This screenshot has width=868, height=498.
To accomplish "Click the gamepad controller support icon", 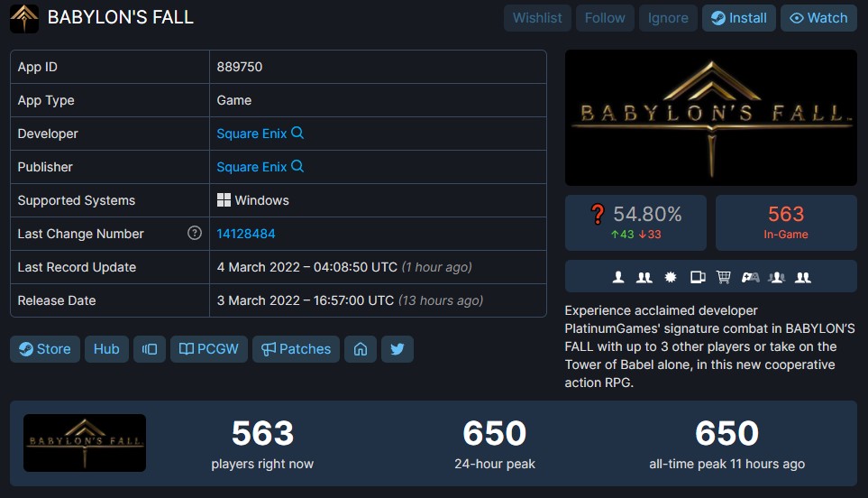I will (x=750, y=277).
